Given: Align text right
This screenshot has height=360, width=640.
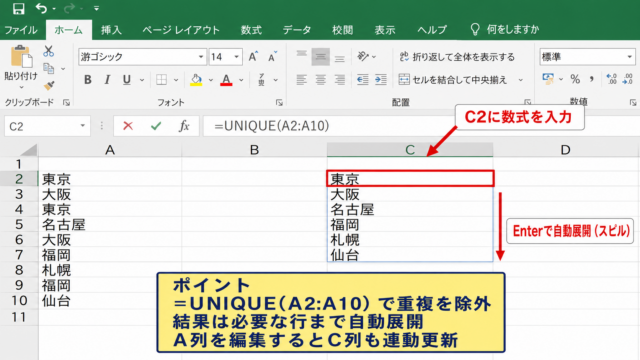Looking at the screenshot, I should [340, 80].
